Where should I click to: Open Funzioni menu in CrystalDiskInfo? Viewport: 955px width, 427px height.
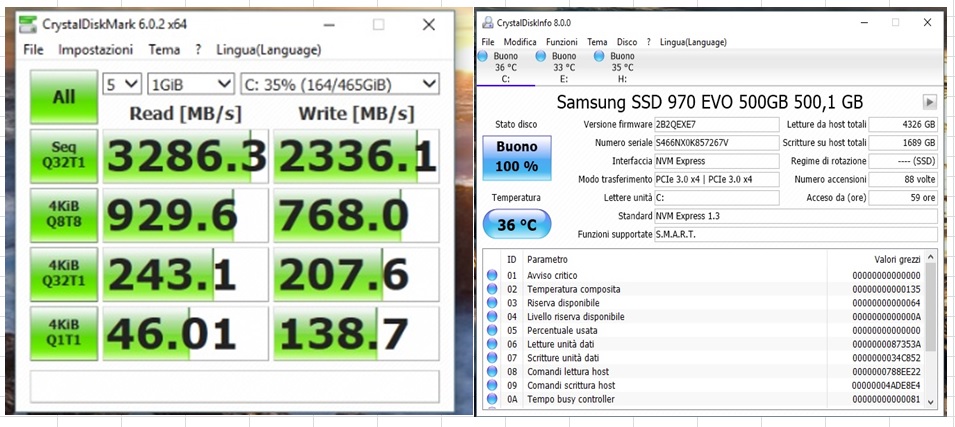562,42
